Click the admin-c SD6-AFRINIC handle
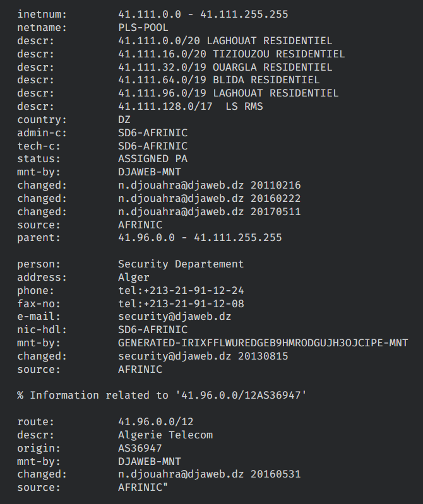This screenshot has height=504, width=423. point(152,132)
